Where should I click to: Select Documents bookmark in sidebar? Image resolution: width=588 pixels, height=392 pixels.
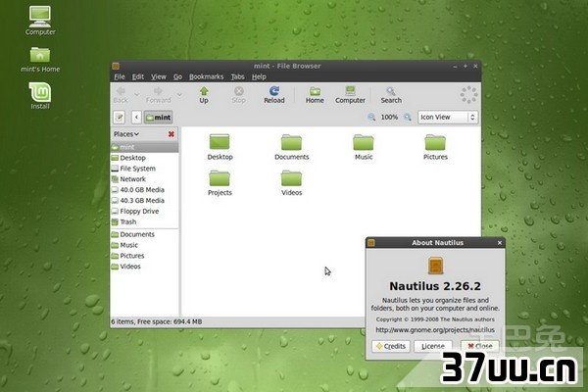(144, 234)
